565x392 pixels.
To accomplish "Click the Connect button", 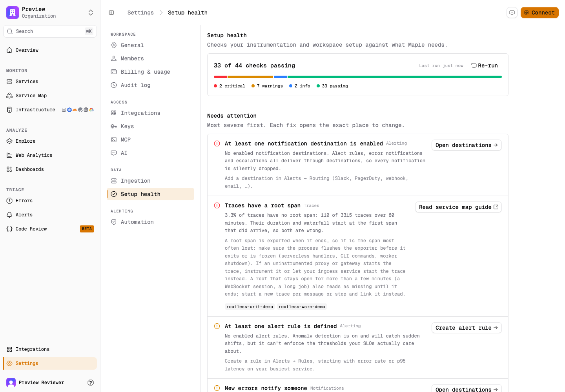I will click(539, 13).
